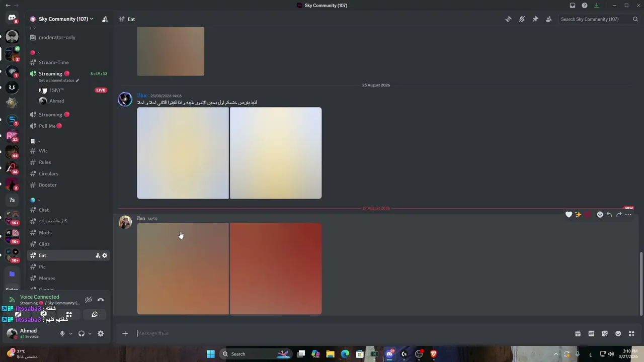Toggle noise suppression in voice panel

89,300
